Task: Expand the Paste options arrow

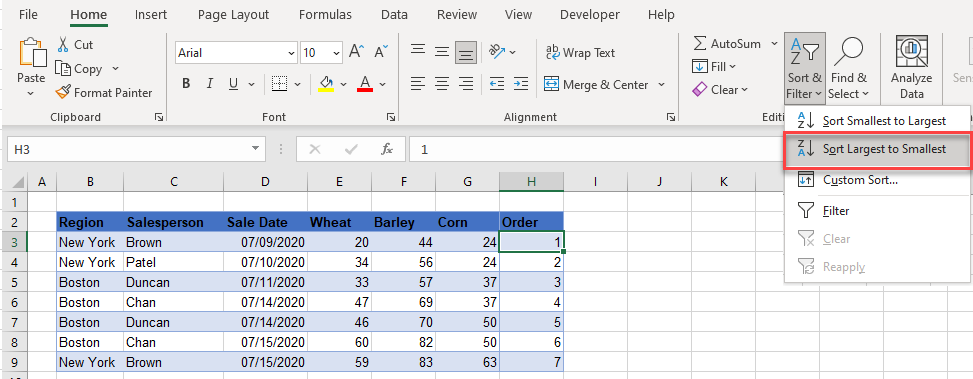Action: (30, 94)
